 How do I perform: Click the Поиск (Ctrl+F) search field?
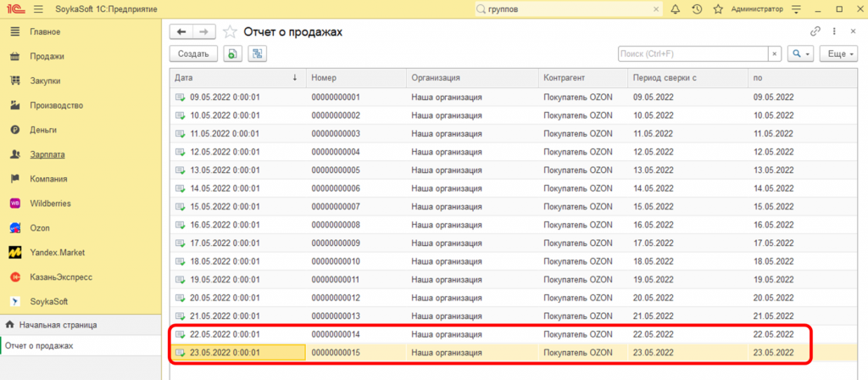tap(693, 53)
